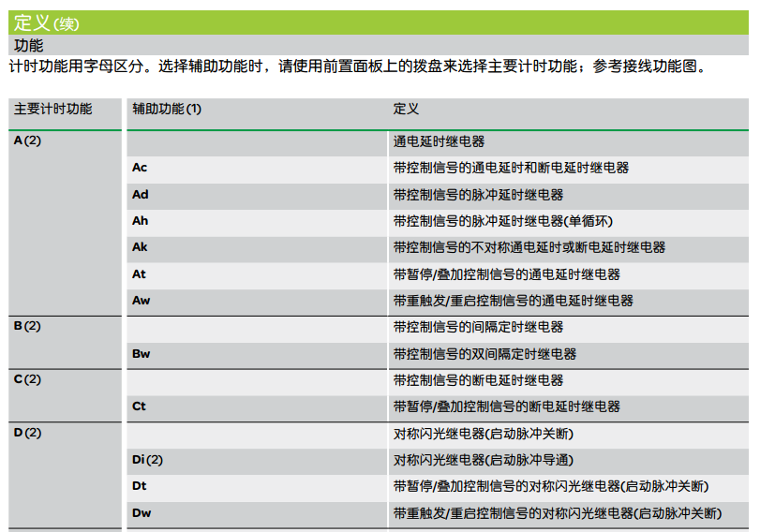Click the Ak auxiliary function label
The image size is (760, 532).
point(140,247)
